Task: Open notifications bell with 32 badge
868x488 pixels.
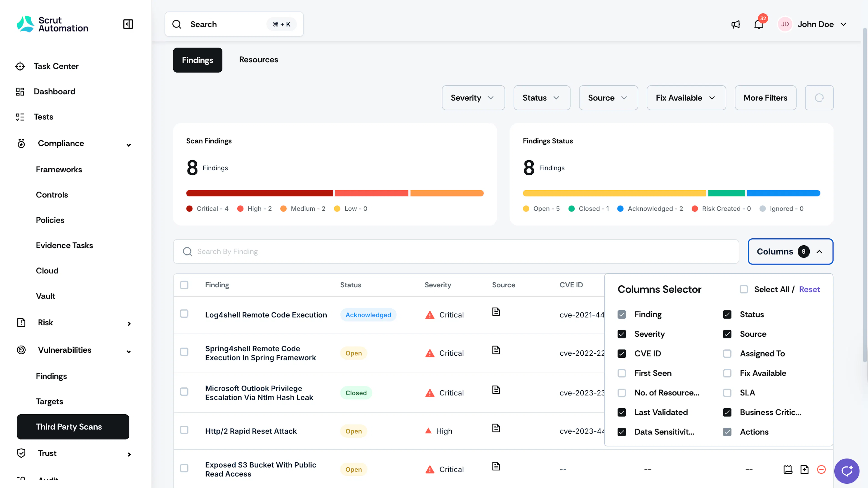Action: (759, 24)
